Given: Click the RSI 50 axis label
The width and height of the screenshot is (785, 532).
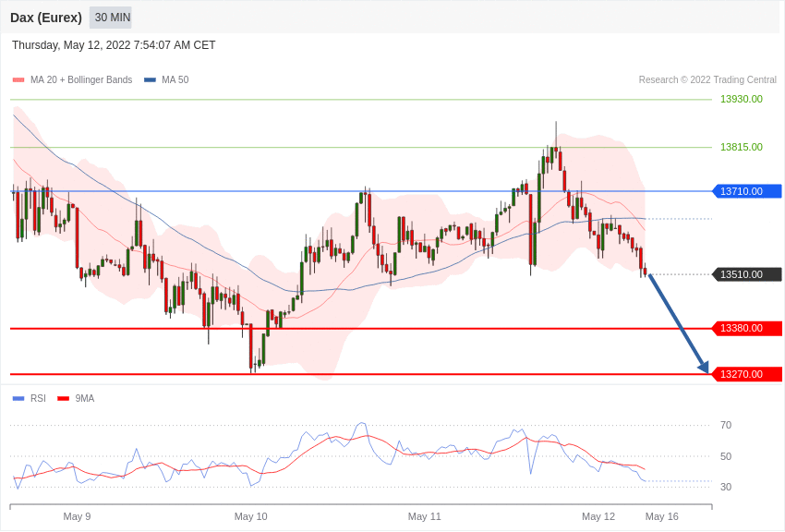Looking at the screenshot, I should point(726,456).
